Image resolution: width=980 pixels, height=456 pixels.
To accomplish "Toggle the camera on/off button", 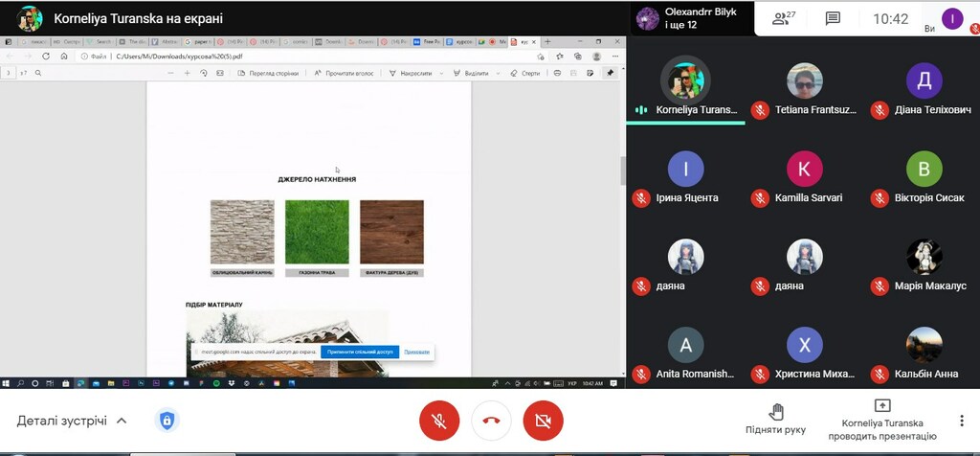I will pos(543,421).
